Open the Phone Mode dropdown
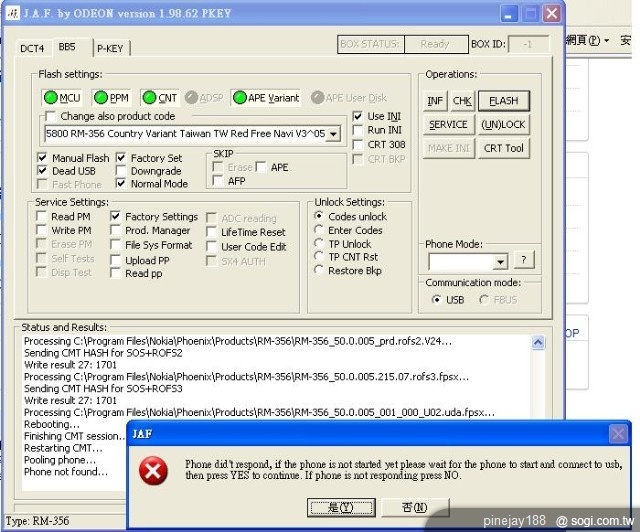 click(x=500, y=261)
